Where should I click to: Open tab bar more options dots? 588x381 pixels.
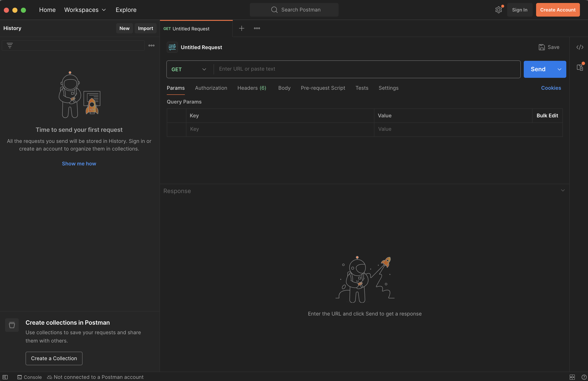257,28
